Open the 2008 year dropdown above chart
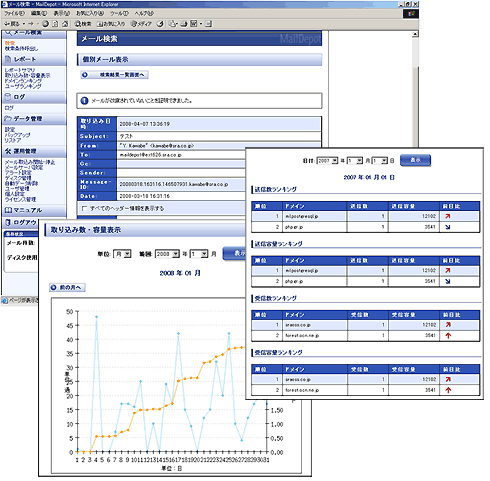 point(168,254)
